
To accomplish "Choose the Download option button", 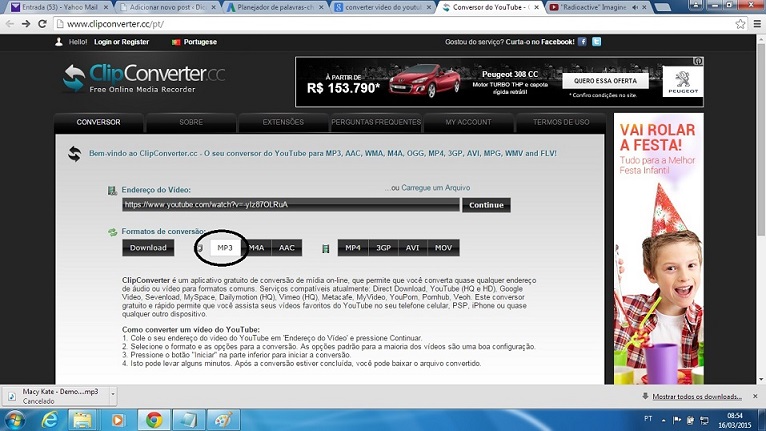I will (148, 248).
